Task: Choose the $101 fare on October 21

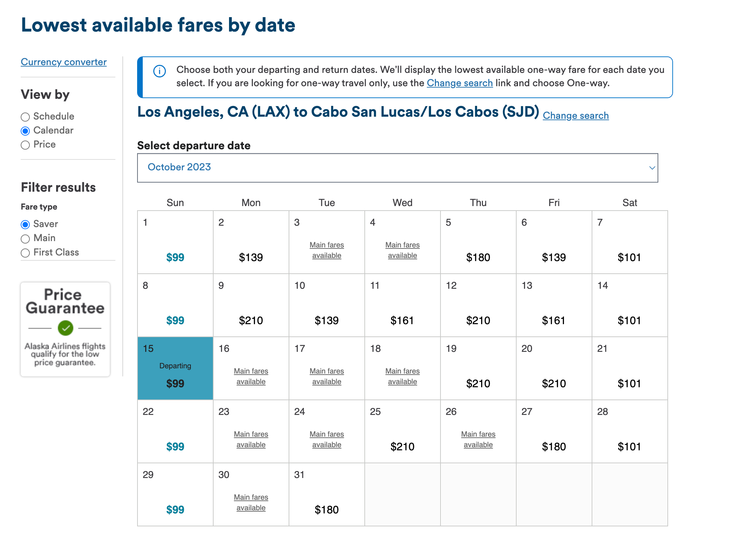Action: (x=630, y=383)
